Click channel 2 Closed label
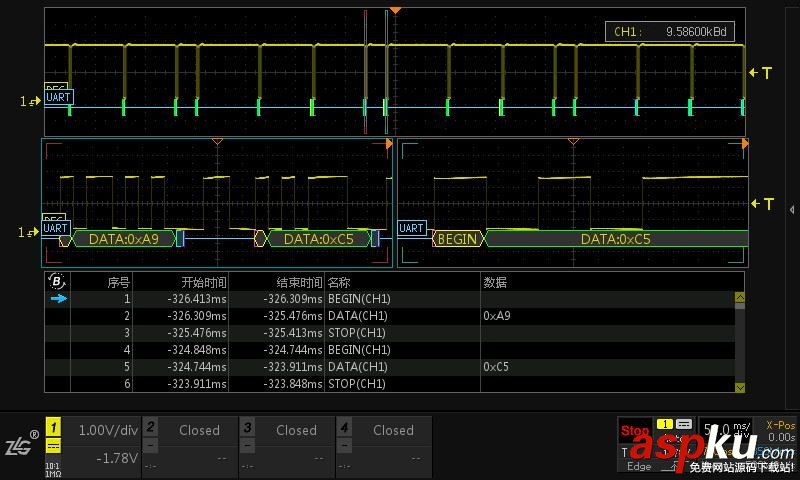 [x=199, y=430]
